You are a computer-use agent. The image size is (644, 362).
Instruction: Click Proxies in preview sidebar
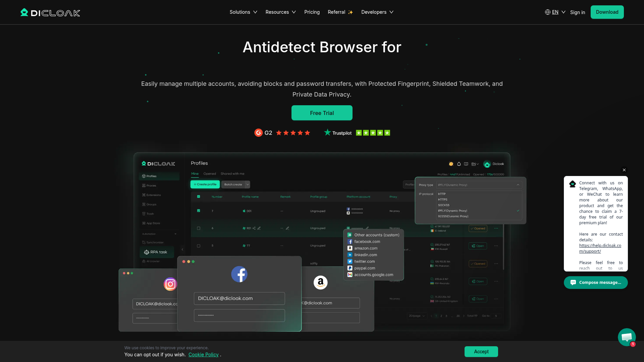click(149, 185)
